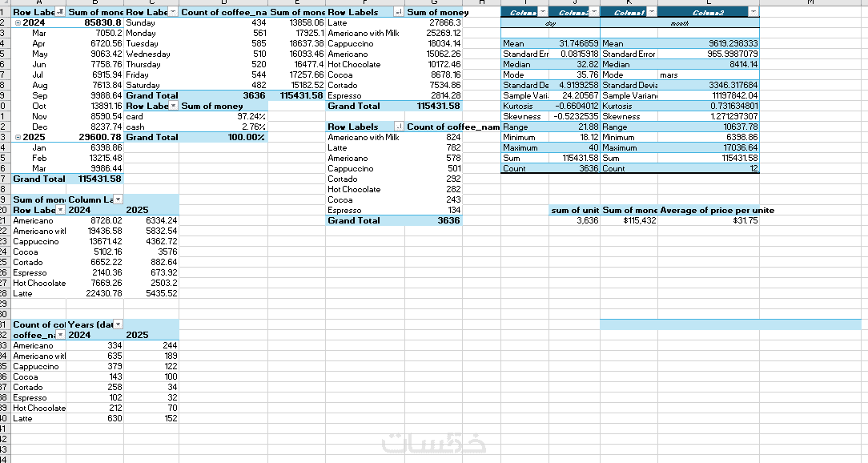This screenshot has height=463, width=868.
Task: Click Americano with Milk 2024 count 635
Action: [94, 356]
